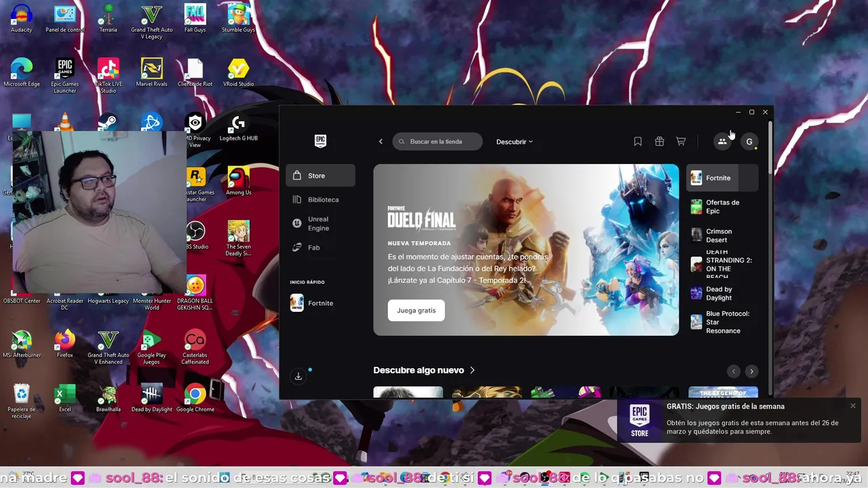Open the downloads icon in launcher sidebar

point(298,376)
